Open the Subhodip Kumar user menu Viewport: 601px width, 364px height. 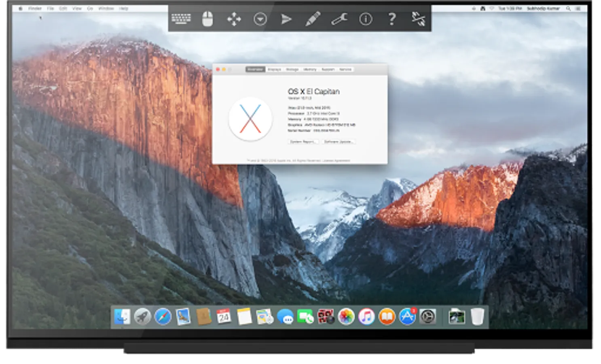543,8
